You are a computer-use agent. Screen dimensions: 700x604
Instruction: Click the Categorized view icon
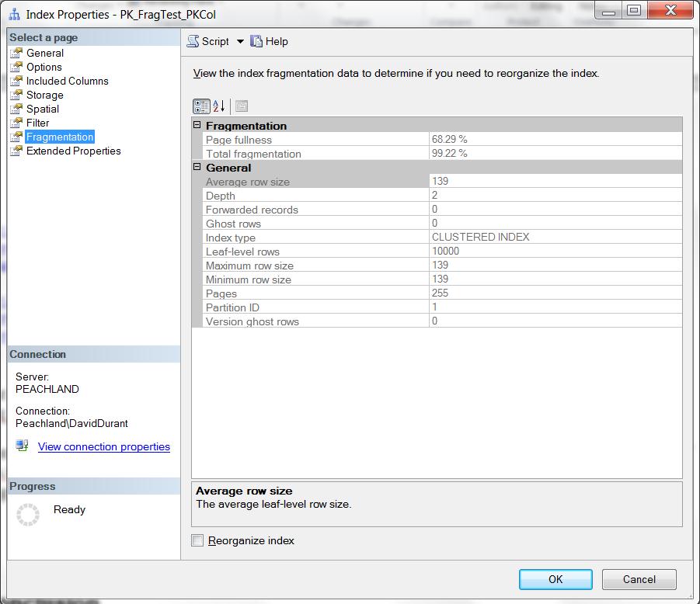coord(201,106)
